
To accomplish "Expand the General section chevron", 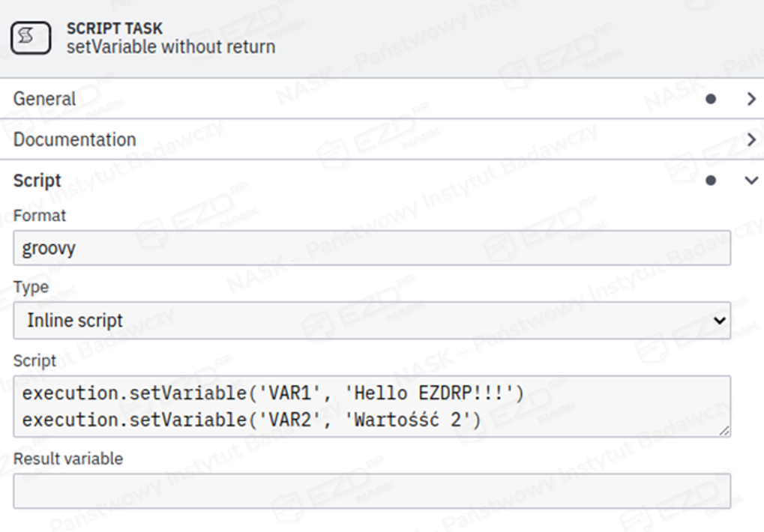I will (751, 99).
